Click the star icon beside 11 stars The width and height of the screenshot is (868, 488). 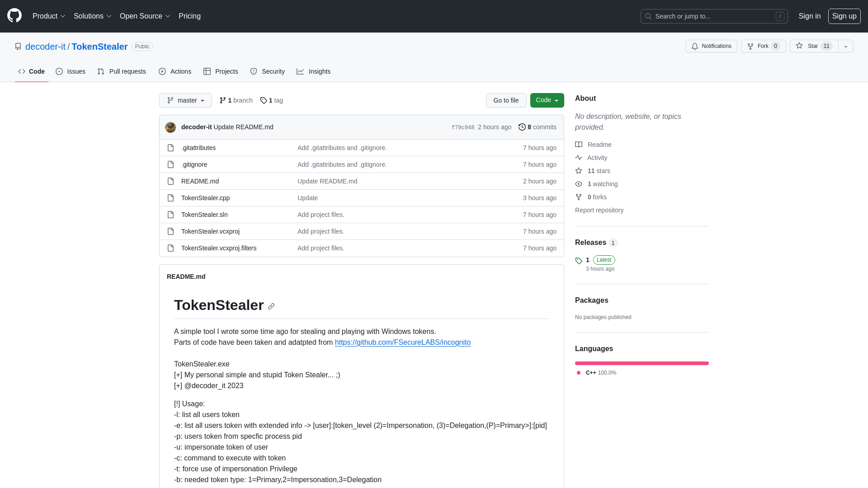pyautogui.click(x=579, y=171)
